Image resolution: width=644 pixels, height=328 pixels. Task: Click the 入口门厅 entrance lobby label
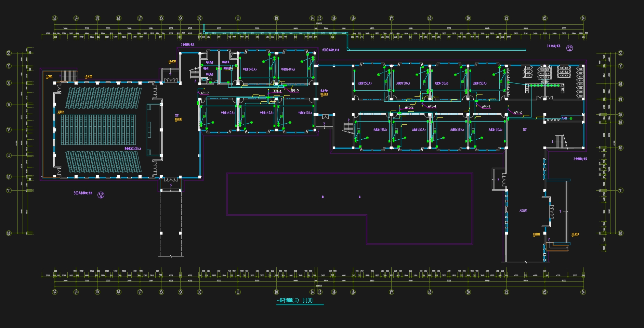(523, 211)
